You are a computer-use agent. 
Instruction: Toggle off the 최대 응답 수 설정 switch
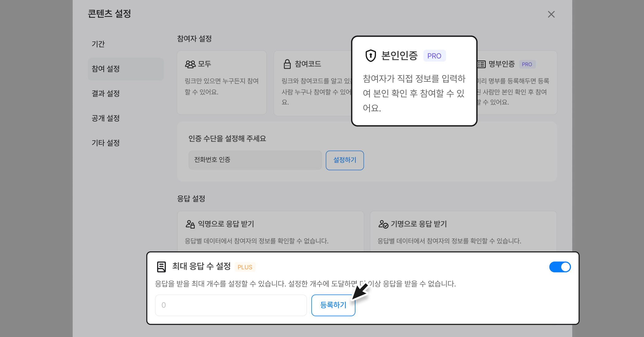[x=560, y=267]
